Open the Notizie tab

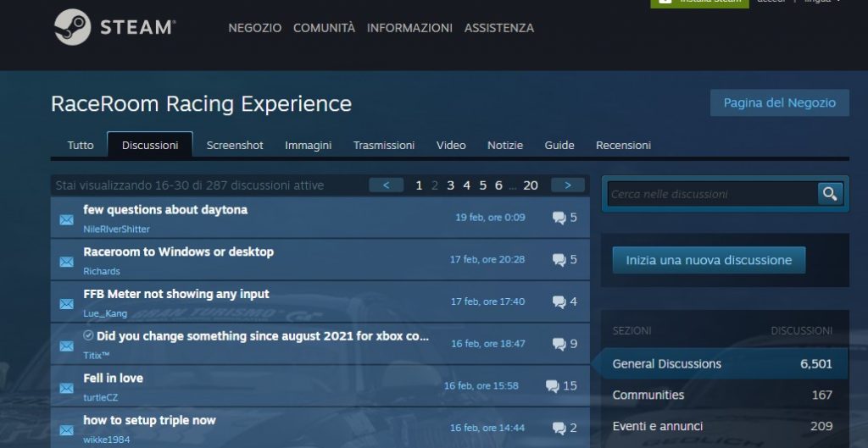(505, 145)
